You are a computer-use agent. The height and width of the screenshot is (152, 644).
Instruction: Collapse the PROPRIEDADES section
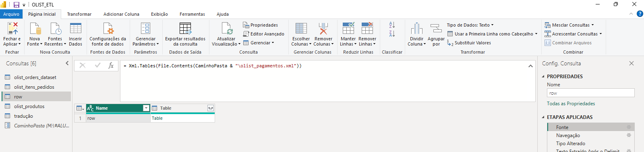pyautogui.click(x=543, y=76)
